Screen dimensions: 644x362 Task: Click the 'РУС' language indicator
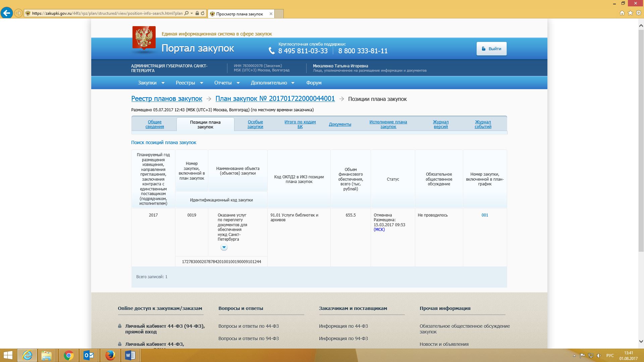(610, 355)
